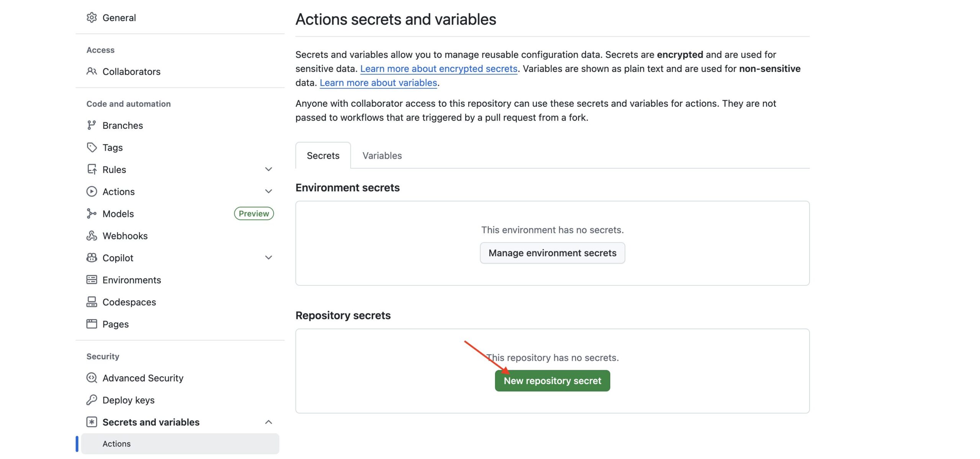Click the New repository secret button
Viewport: 980px width, 459px height.
(552, 381)
